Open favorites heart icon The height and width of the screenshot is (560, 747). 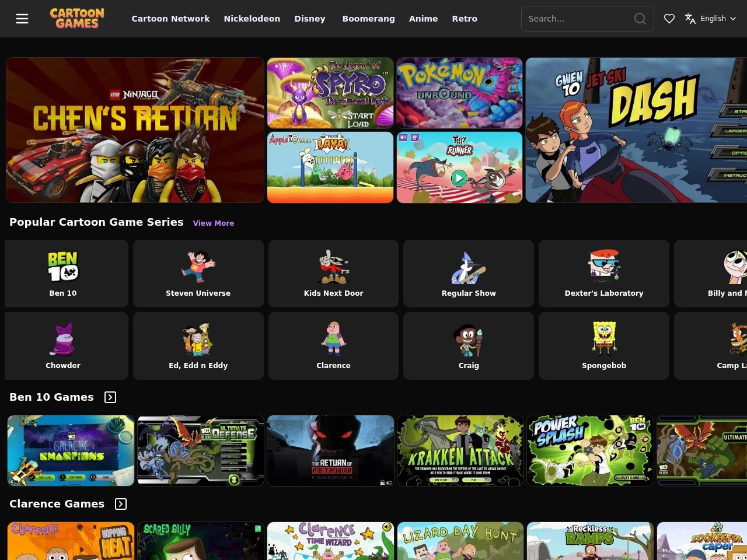click(669, 19)
